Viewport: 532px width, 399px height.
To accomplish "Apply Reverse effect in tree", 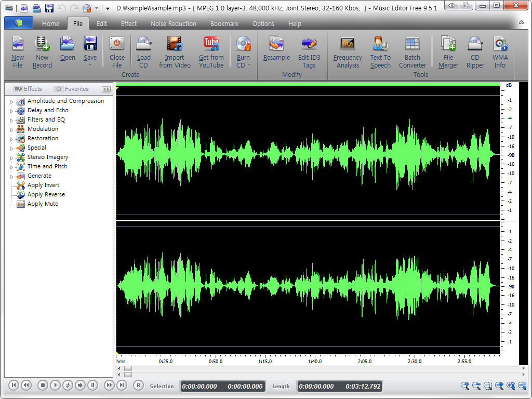I will point(41,194).
